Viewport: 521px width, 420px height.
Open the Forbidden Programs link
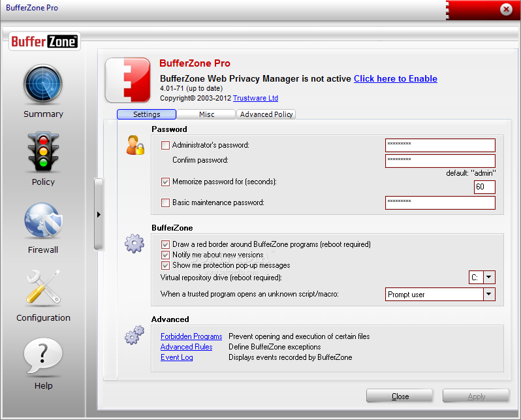[191, 336]
